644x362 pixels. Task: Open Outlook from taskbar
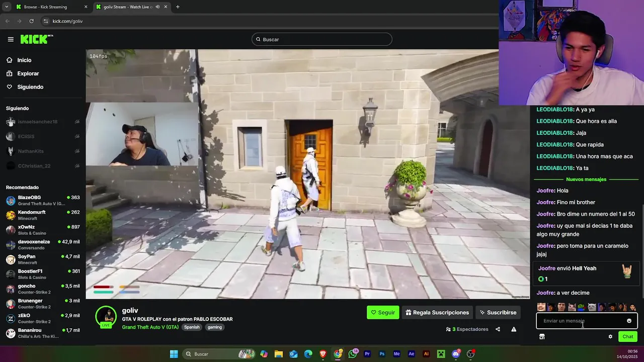(x=293, y=354)
